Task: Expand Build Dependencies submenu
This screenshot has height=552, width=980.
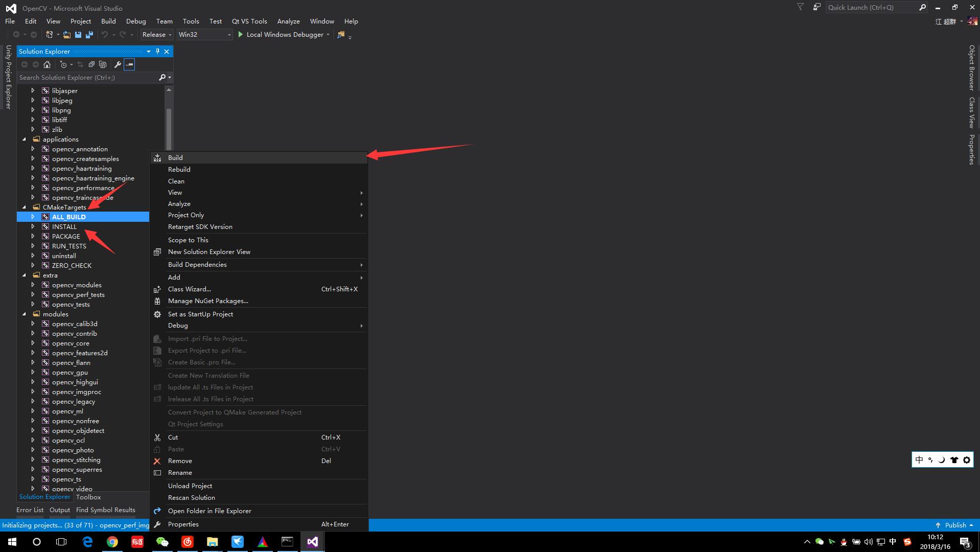Action: (x=259, y=264)
